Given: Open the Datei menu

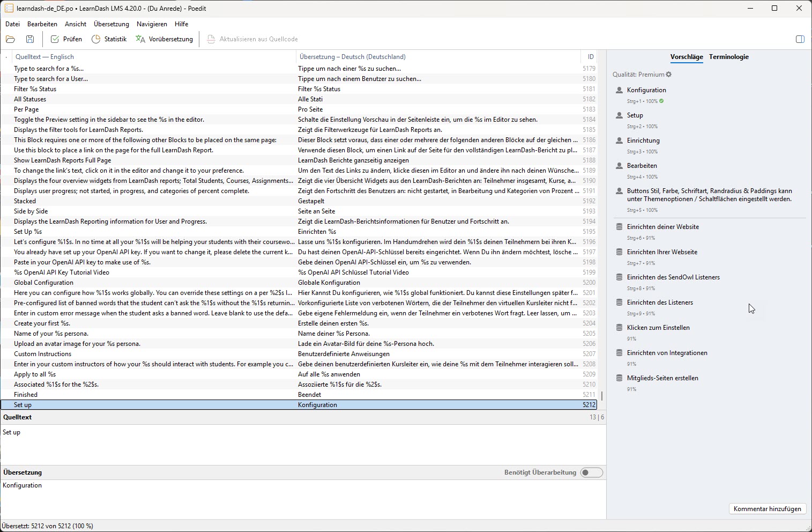Looking at the screenshot, I should point(12,24).
